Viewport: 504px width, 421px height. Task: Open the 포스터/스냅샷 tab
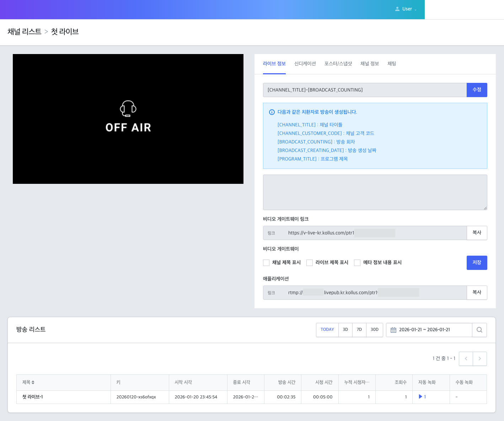[x=338, y=64]
